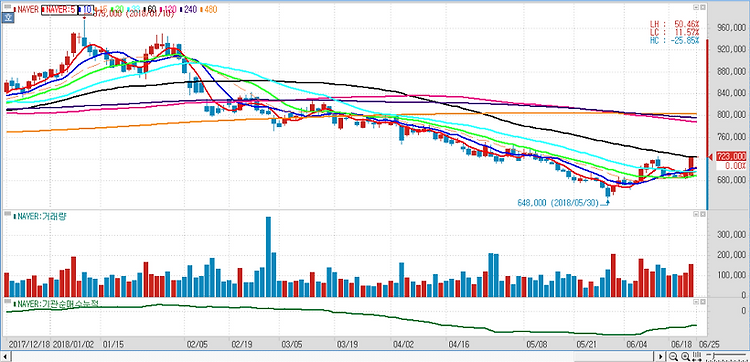Click the bar spacing adjust icon
Image resolution: width=750 pixels, height=362 pixels.
pos(696,356)
